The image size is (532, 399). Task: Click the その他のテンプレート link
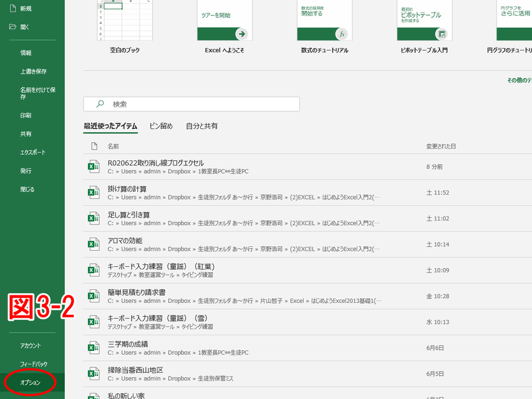coord(520,80)
